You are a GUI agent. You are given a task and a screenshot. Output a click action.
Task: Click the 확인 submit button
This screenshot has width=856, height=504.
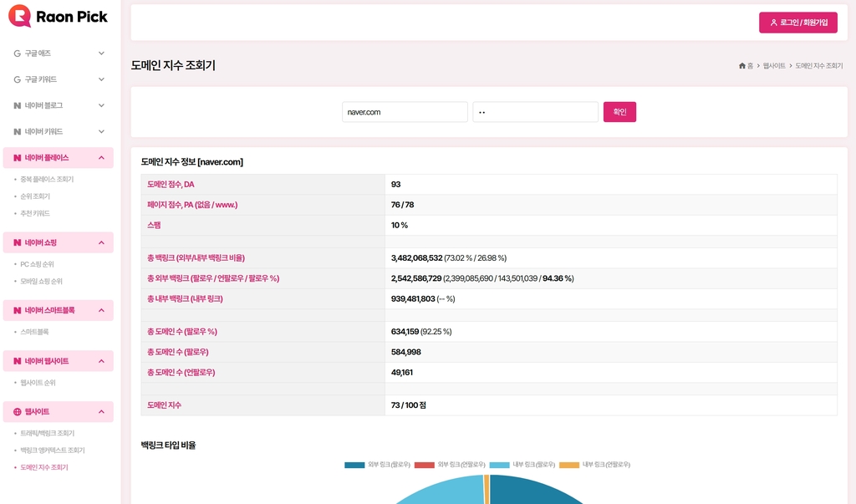(619, 112)
